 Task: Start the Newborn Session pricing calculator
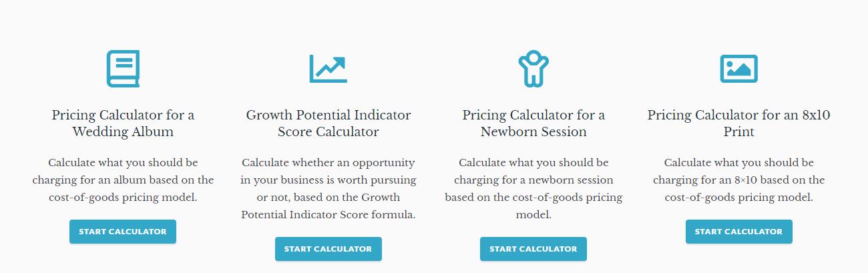pyautogui.click(x=533, y=249)
